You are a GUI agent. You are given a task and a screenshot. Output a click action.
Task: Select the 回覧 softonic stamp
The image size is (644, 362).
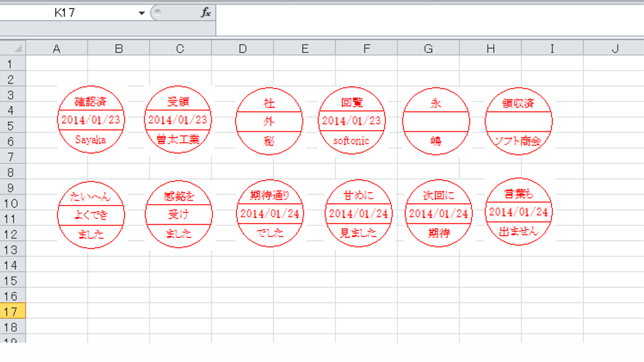[352, 121]
